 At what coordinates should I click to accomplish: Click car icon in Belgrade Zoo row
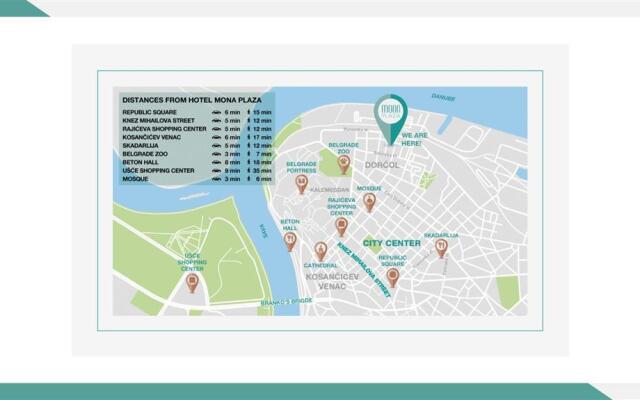pyautogui.click(x=216, y=154)
